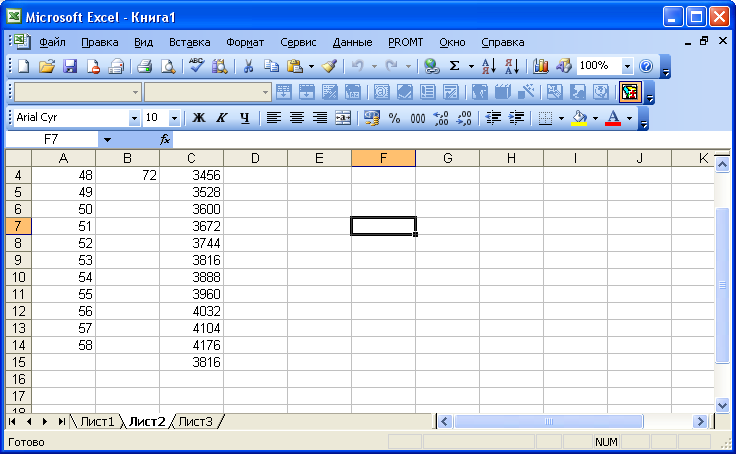Click the horizontal scrollbar right arrow

tap(700, 422)
